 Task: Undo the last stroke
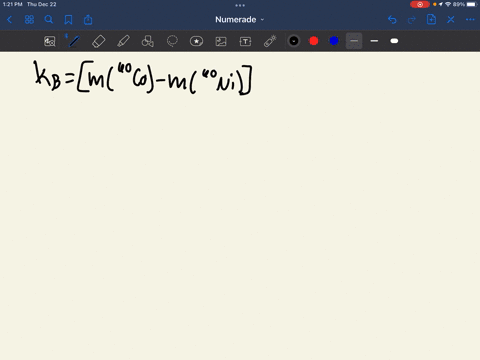click(x=392, y=20)
